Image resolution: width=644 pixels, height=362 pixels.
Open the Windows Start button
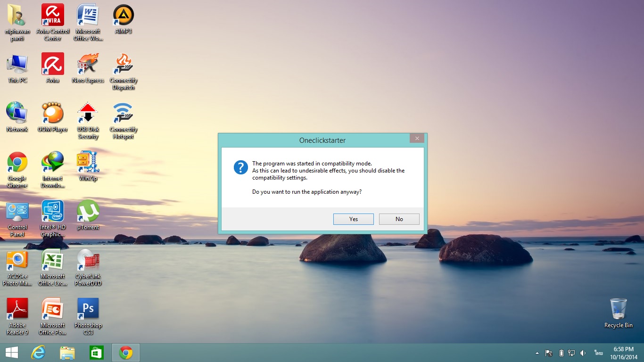tap(11, 353)
